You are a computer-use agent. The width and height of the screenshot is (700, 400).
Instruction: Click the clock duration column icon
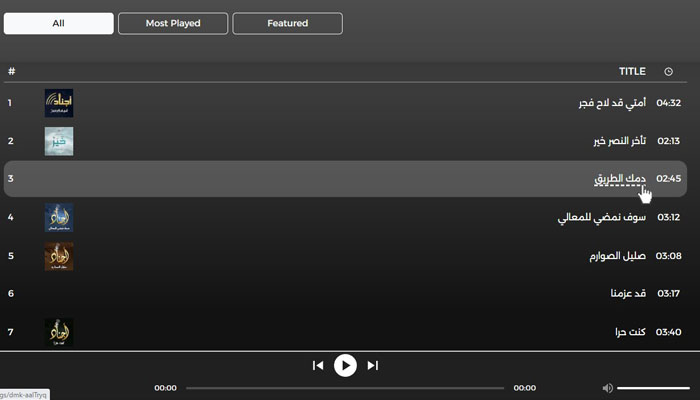tap(668, 71)
